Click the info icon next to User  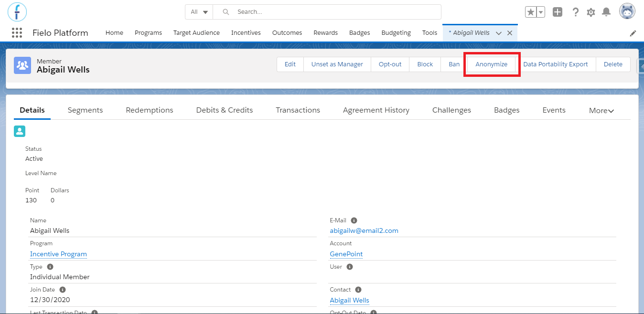350,267
